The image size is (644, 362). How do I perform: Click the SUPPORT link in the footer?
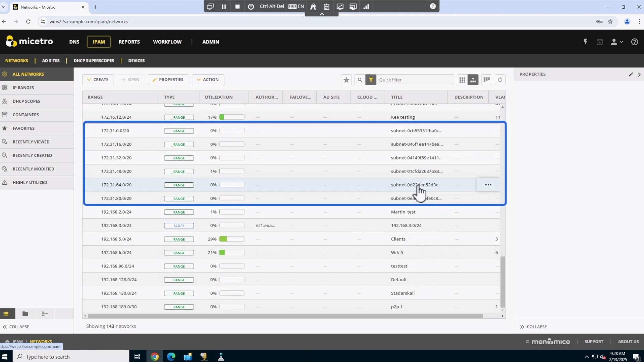click(x=594, y=342)
